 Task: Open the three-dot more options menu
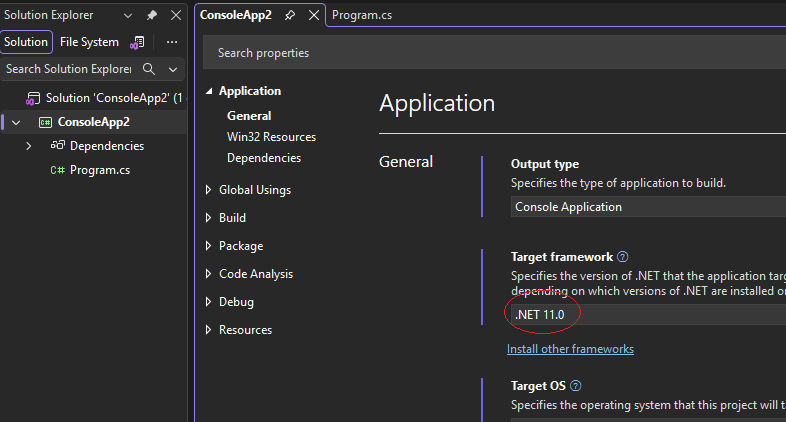[172, 42]
